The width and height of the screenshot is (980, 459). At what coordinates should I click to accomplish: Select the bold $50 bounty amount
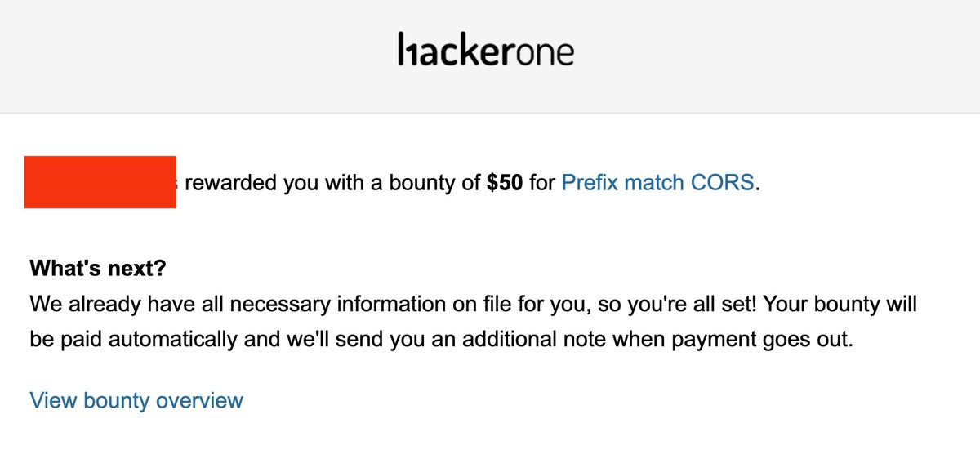click(x=505, y=182)
